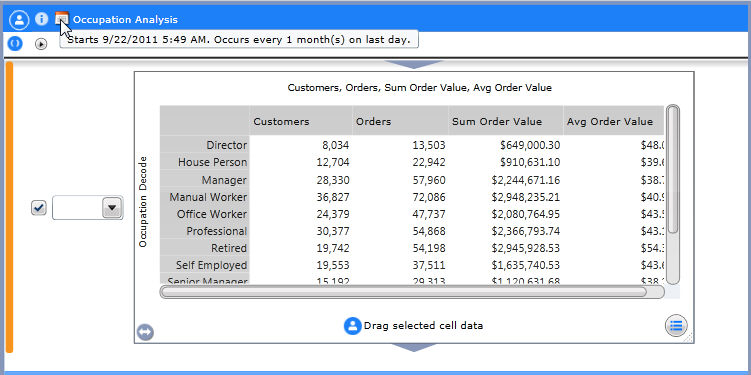Viewport: 751px width, 375px height.
Task: Select the Manual Worker row header
Action: coord(205,197)
